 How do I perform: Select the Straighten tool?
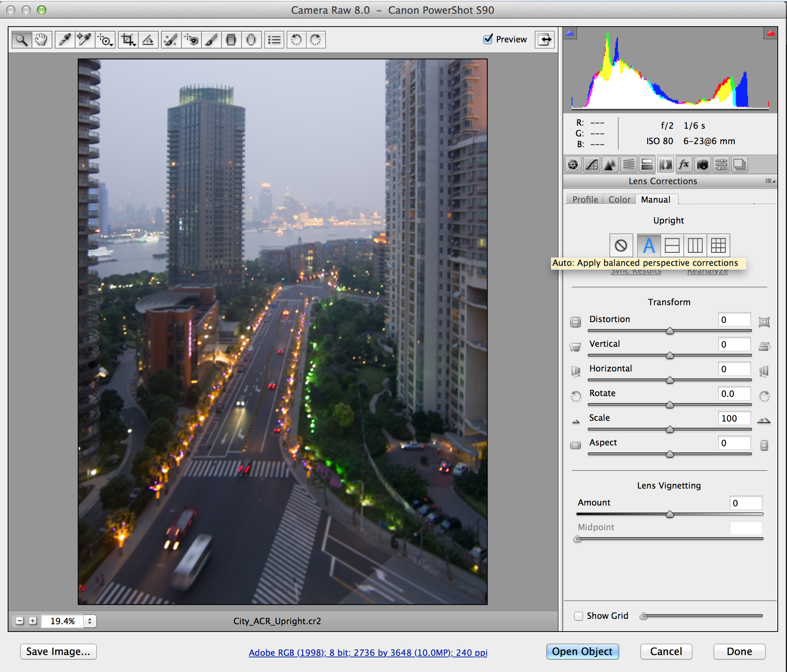point(148,40)
